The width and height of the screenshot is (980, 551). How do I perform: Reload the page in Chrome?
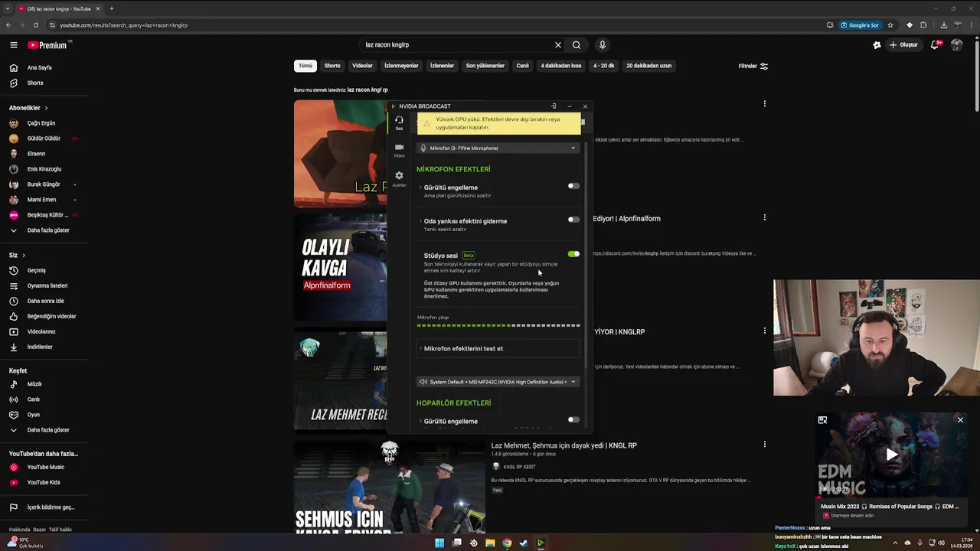pyautogui.click(x=35, y=25)
